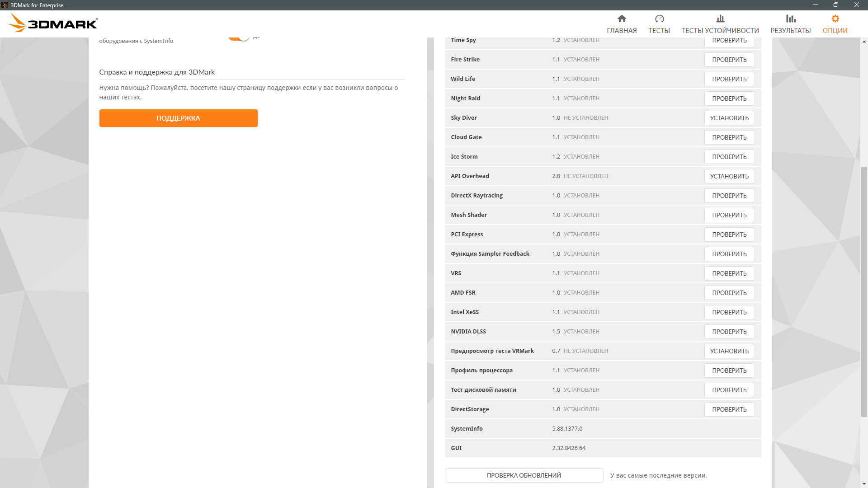Install the API Overhead test
This screenshot has height=488, width=868.
729,176
